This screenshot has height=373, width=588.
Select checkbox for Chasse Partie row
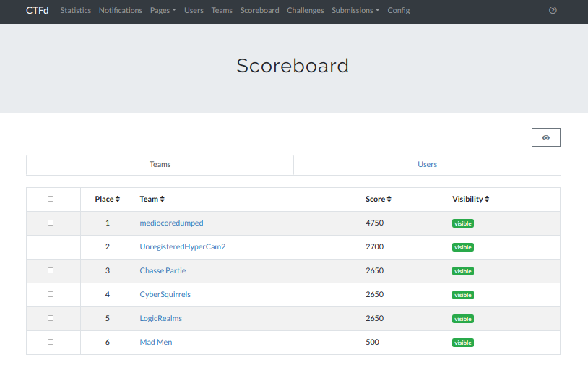(51, 270)
